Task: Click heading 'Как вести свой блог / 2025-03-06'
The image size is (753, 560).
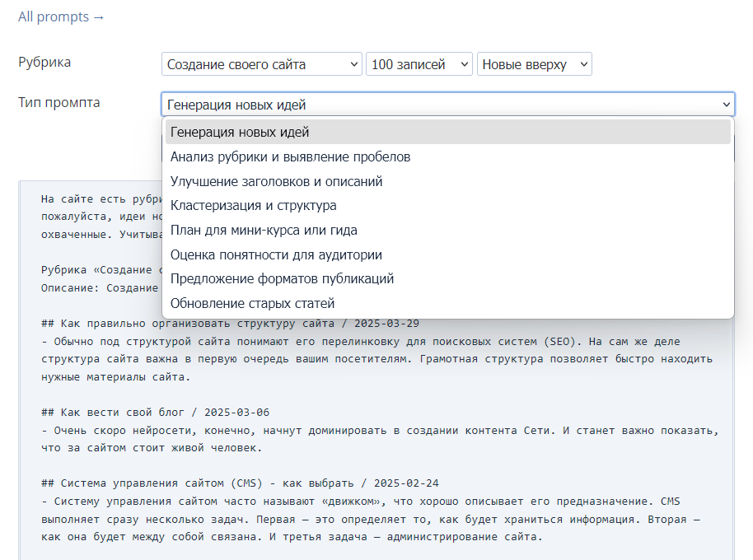Action: point(155,413)
